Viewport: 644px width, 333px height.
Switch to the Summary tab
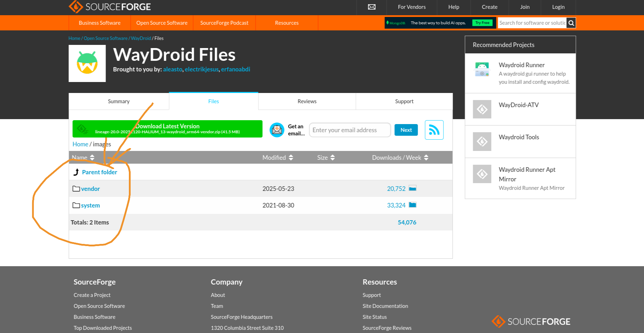[x=118, y=101]
